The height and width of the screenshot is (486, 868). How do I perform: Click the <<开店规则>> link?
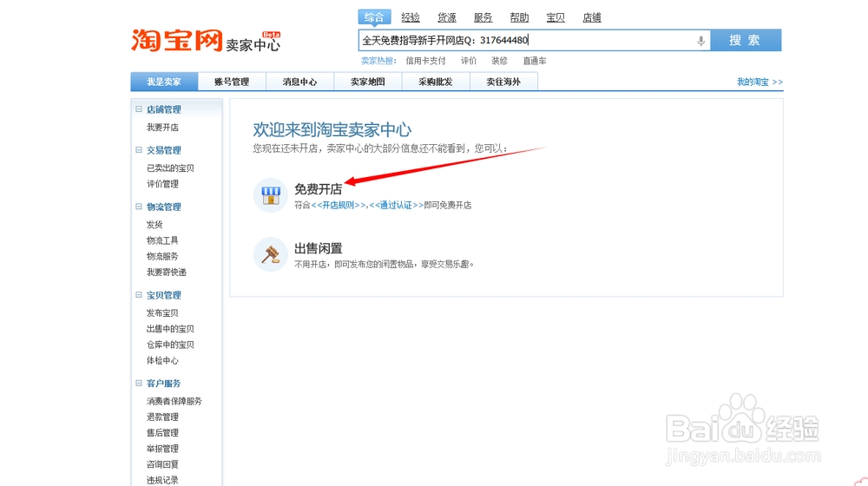[339, 206]
